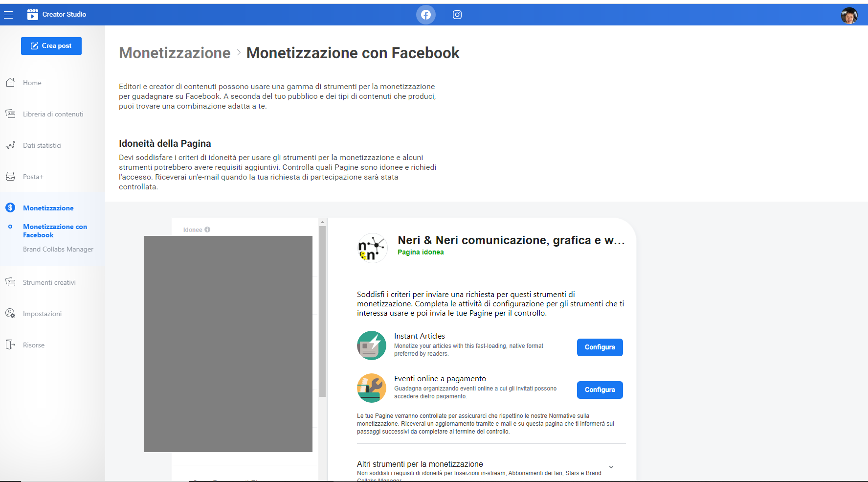Screen dimensions: 868x482
Task: Switch to the Facebook platform icon
Action: point(426,15)
